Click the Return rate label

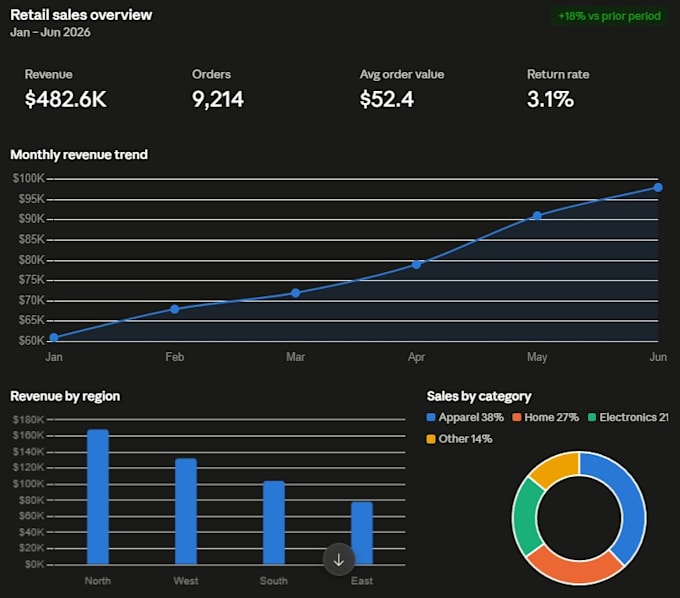[558, 74]
